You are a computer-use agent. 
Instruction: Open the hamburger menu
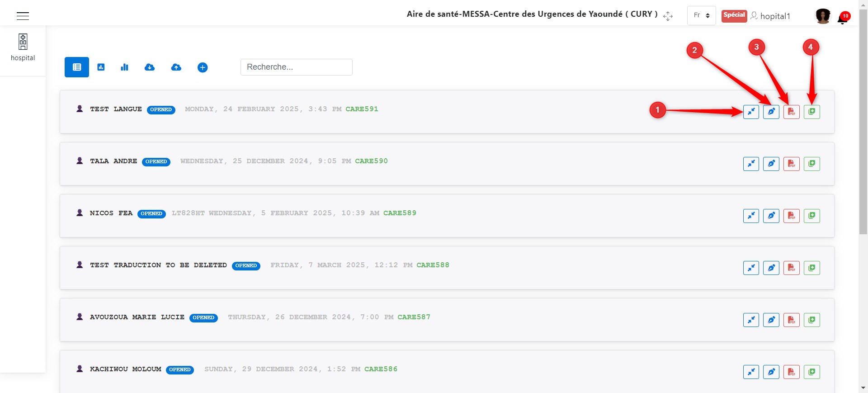[23, 16]
